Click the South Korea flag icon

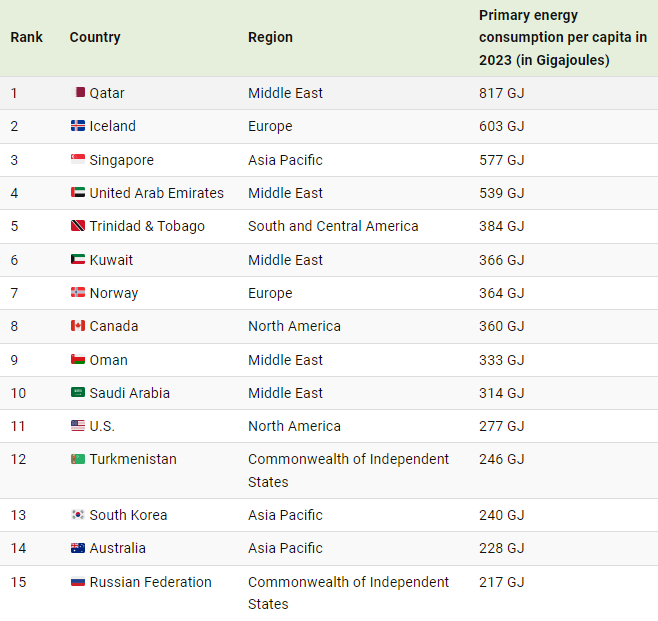[78, 514]
